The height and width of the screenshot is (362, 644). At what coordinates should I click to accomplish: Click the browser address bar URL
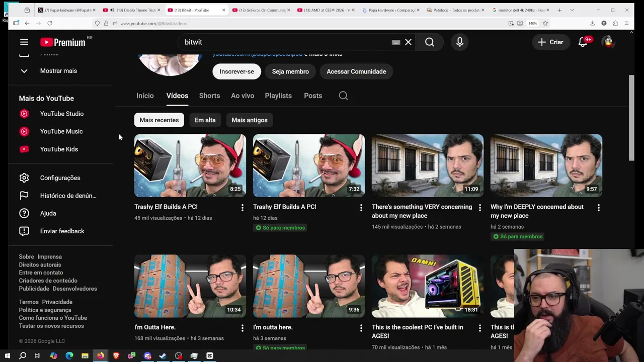pyautogui.click(x=153, y=24)
